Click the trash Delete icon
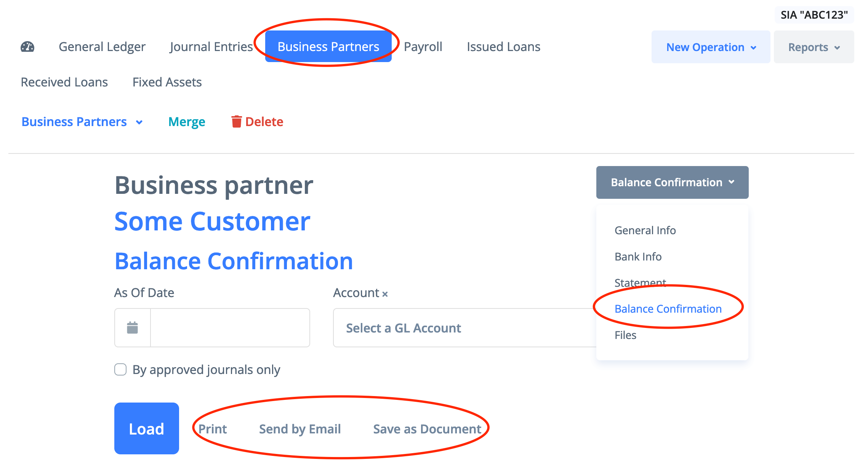 coord(236,122)
